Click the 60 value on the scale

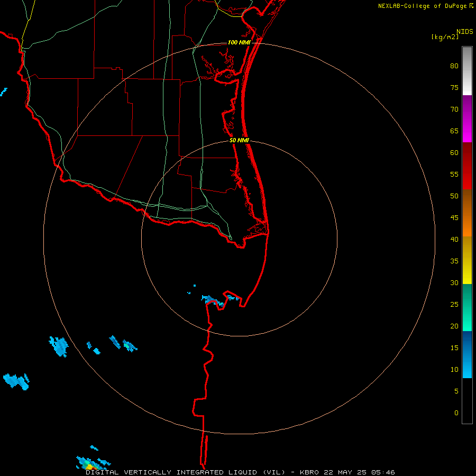click(x=454, y=153)
